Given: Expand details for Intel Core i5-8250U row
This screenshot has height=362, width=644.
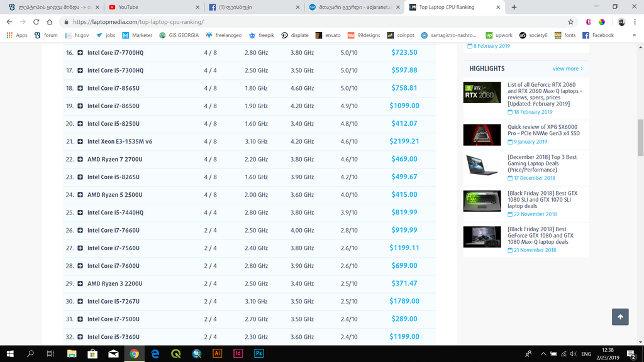Looking at the screenshot, I should click(80, 124).
